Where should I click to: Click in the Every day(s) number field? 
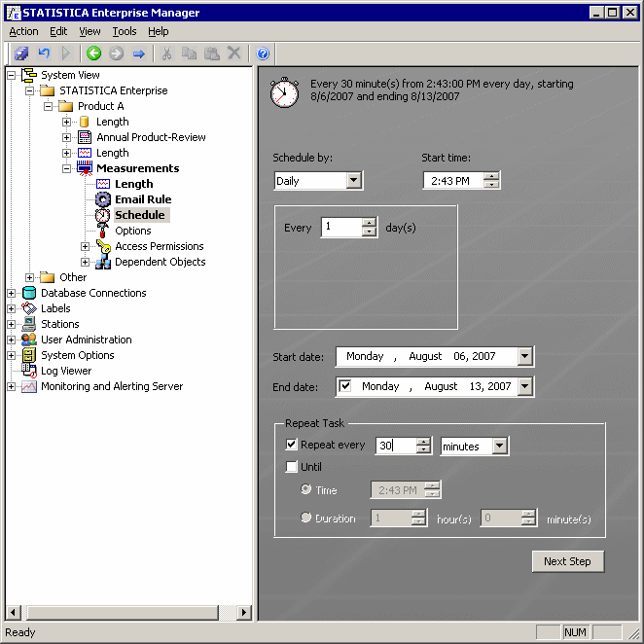(342, 227)
